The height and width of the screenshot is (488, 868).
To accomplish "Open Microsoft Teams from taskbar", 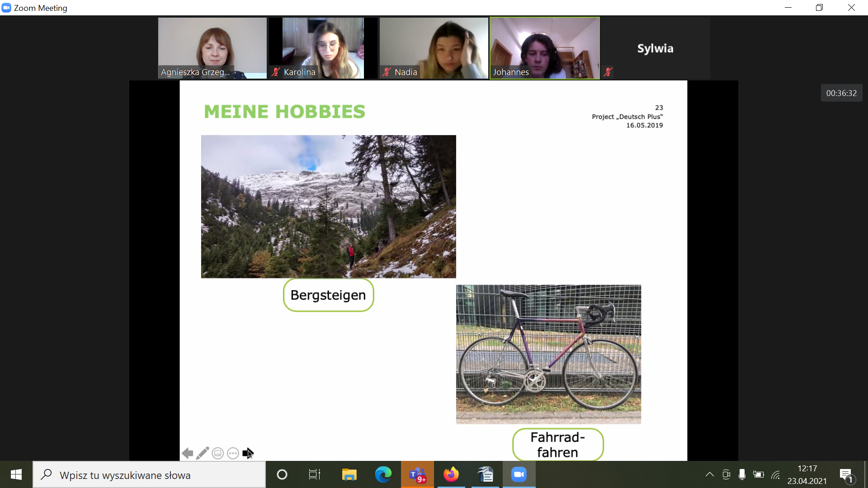I will coord(417,474).
